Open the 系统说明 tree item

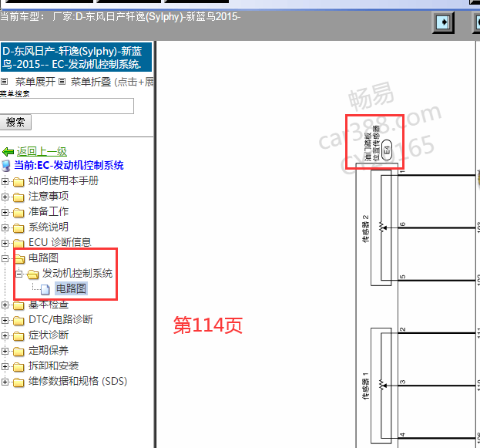point(48,227)
